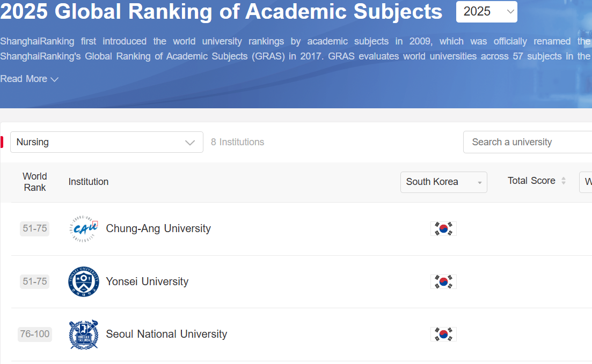Viewport: 592px width, 364px height.
Task: Click the 51-75 rank badge for Yonsei
Action: click(x=35, y=282)
